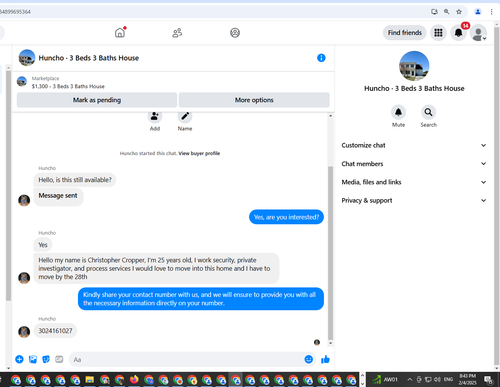This screenshot has width=500, height=387.
Task: Click the AW01 tray item
Action: (x=386, y=379)
